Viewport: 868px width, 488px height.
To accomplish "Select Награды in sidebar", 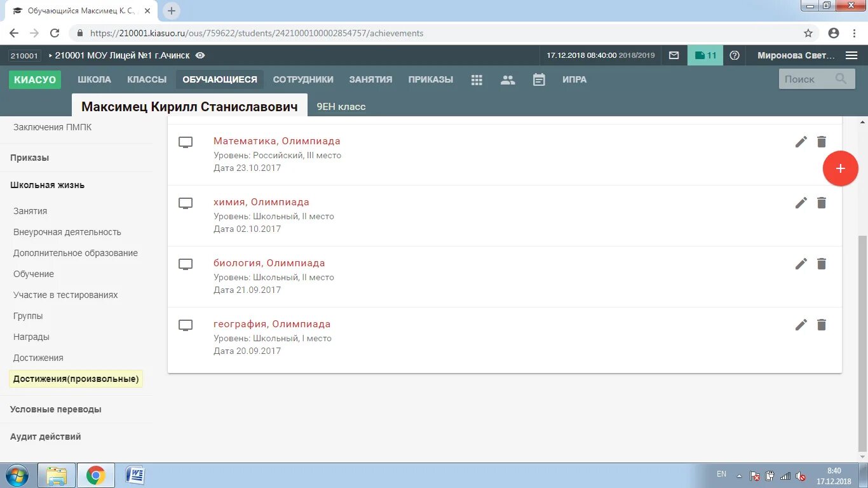I will coord(31,337).
